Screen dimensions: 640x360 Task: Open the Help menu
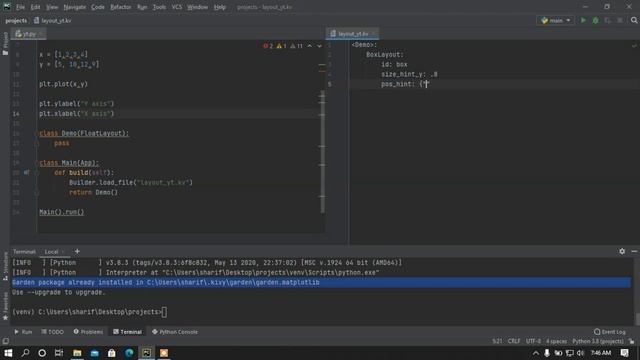220,7
